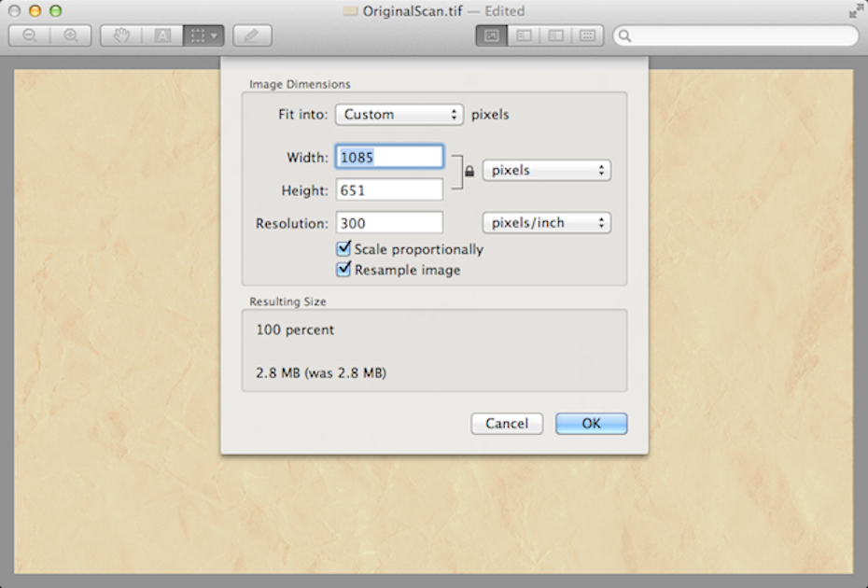868x588 pixels.
Task: Uncheck Scale proportionally checkbox
Action: coord(343,249)
